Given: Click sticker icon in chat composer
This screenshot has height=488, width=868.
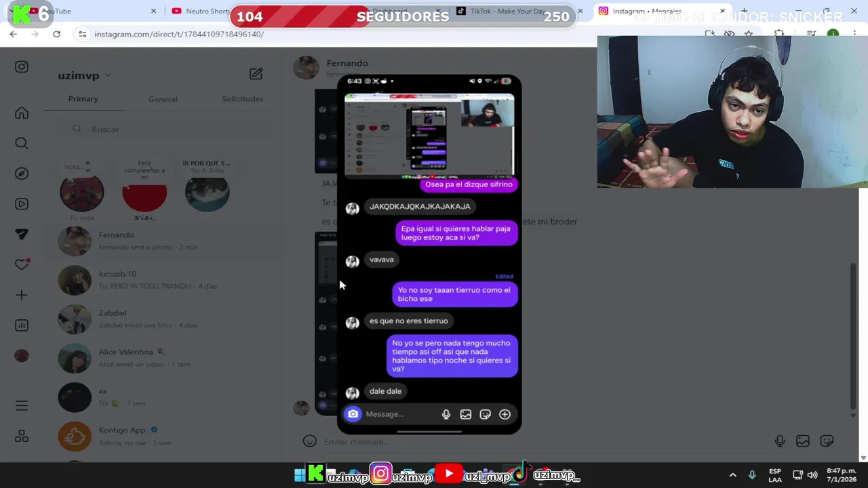Looking at the screenshot, I should 827,441.
